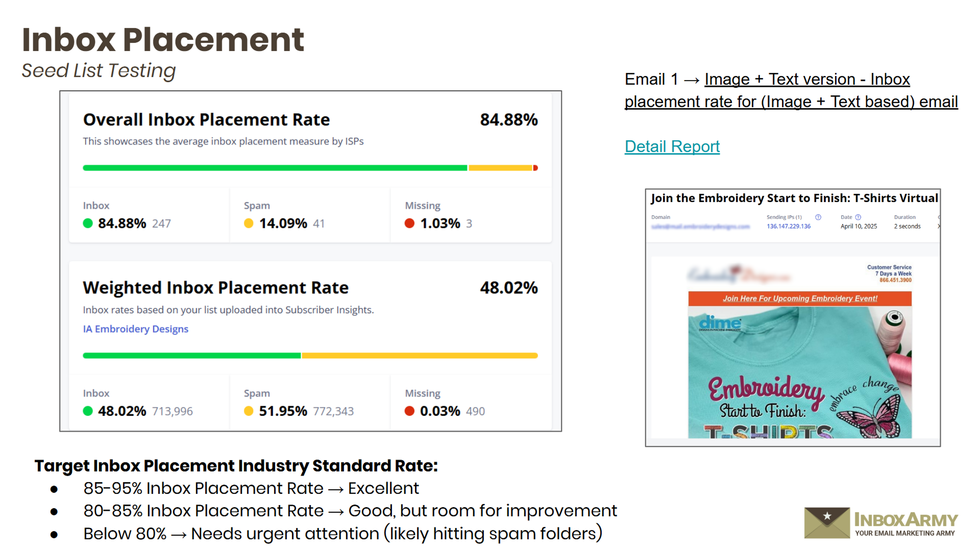Viewport: 980px width, 551px height.
Task: Click the sending IP address 136.147.229.136
Action: pyautogui.click(x=788, y=227)
